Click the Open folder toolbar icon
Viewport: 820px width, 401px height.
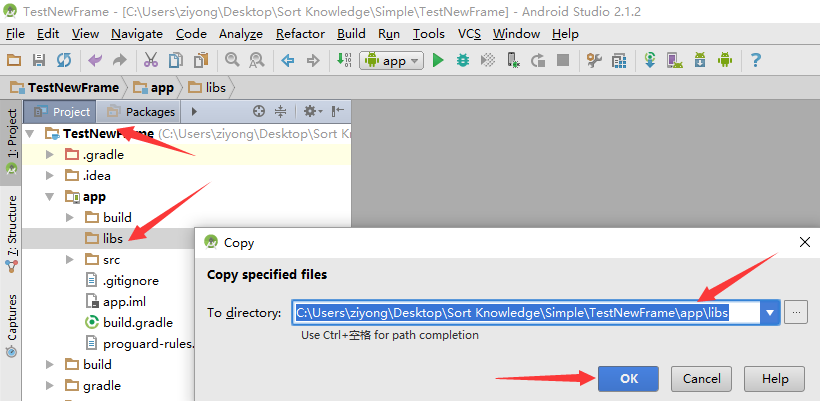pos(14,61)
